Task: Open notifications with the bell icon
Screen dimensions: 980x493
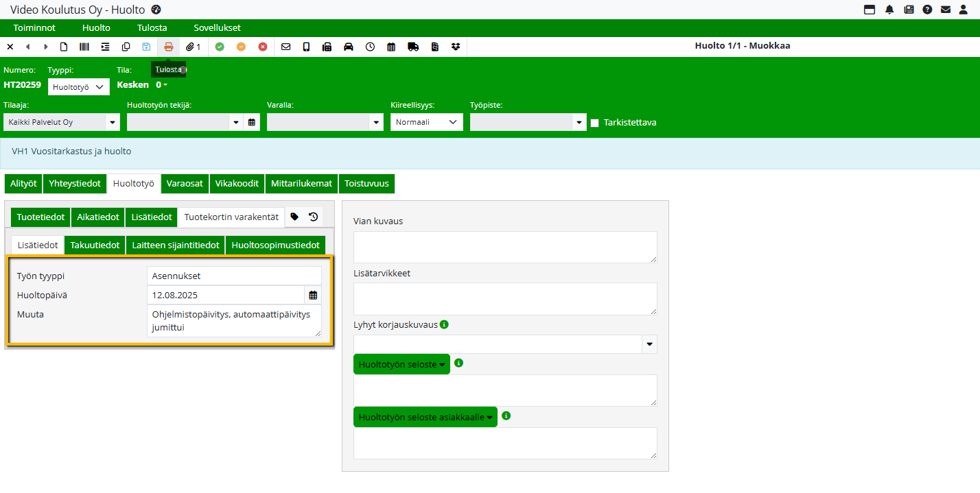Action: tap(889, 10)
